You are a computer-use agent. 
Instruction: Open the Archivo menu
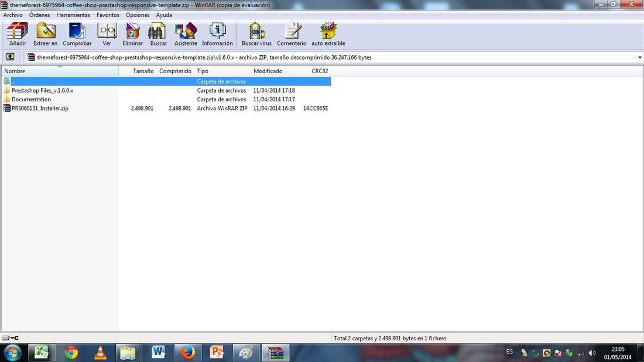(x=13, y=15)
